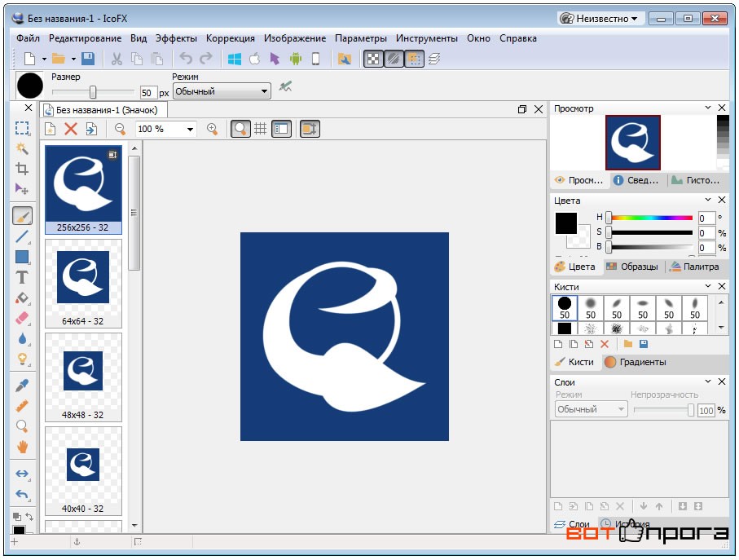Open the New file dropdown arrow
The width and height of the screenshot is (739, 560).
pyautogui.click(x=44, y=60)
